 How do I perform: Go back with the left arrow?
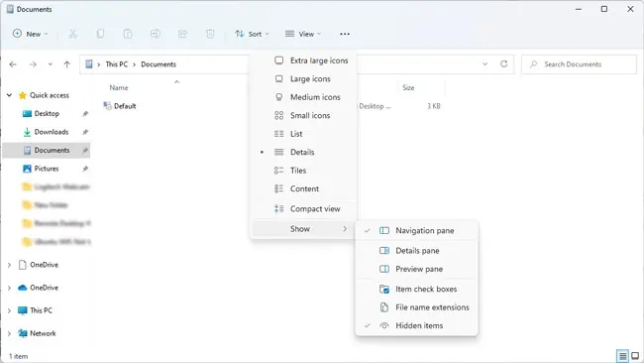click(x=13, y=64)
